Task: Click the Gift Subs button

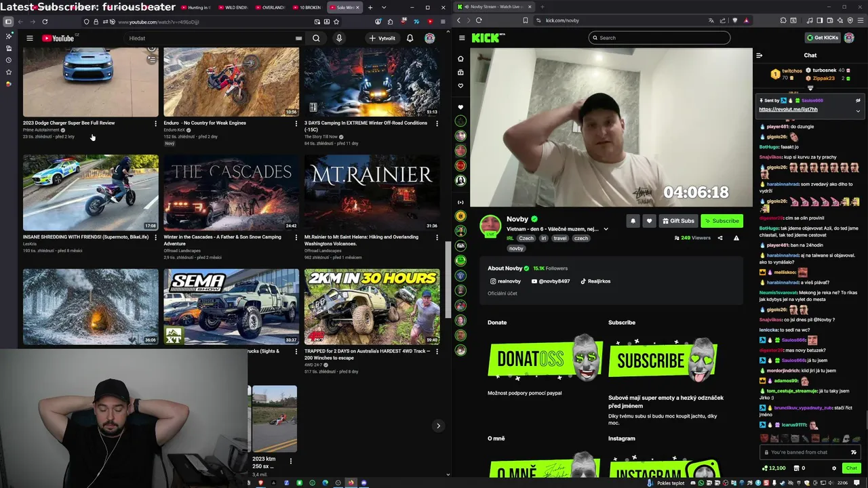Action: (x=678, y=221)
